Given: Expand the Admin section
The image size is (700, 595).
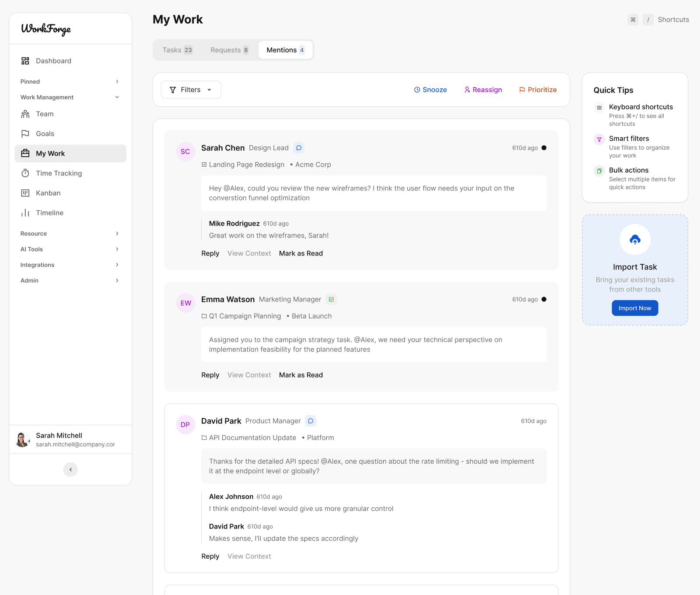Looking at the screenshot, I should (117, 280).
